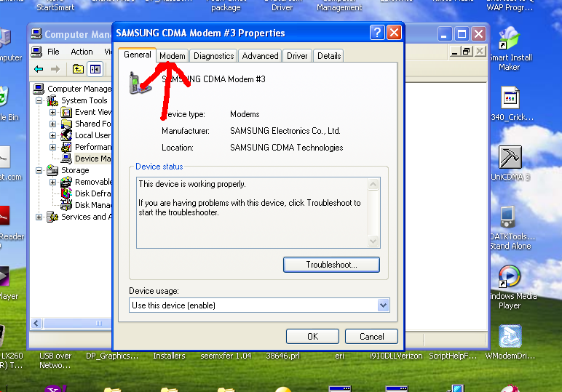Screen dimensions: 562x392
Task: Open the Details tab
Action: [x=328, y=56]
